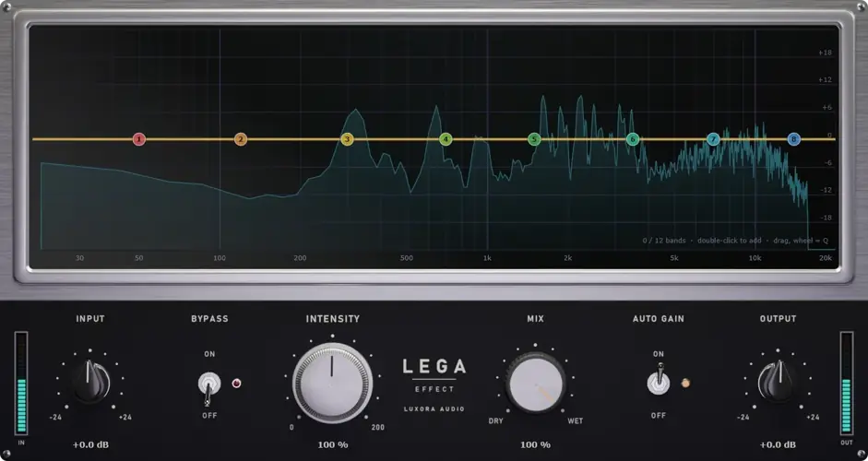
Task: Click the Bypass ON label
Action: [x=209, y=354]
